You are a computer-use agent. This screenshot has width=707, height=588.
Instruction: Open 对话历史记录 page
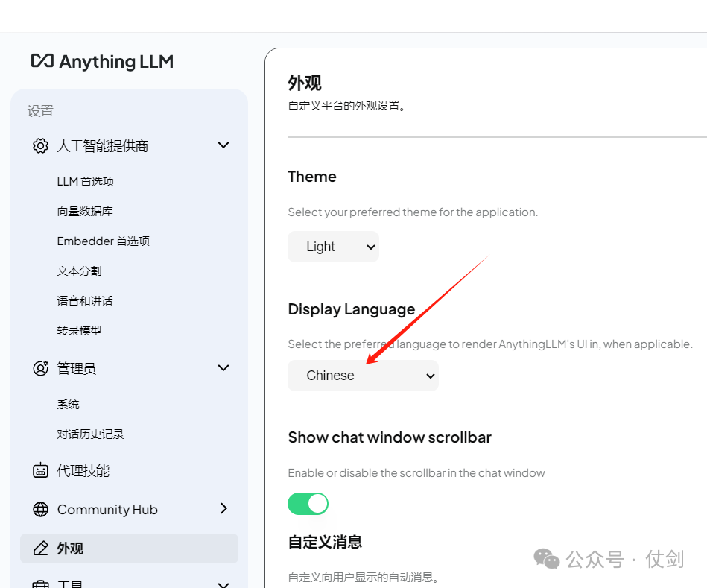(90, 434)
